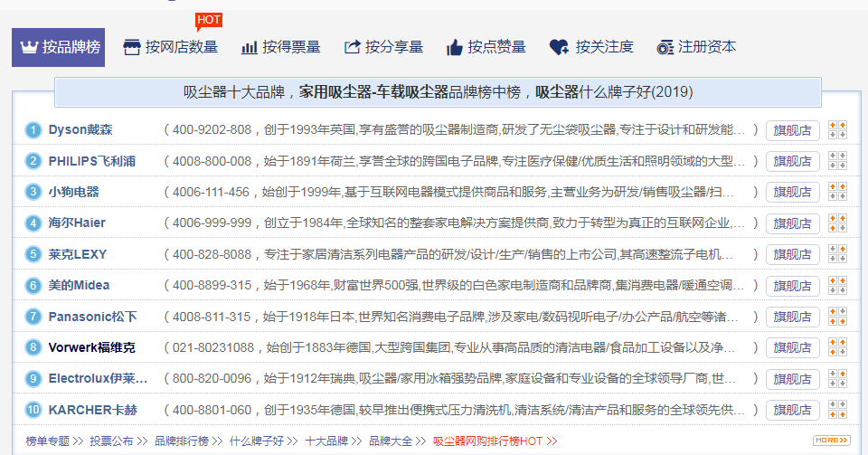The image size is (868, 455).
Task: Click the rank 6 badge beside 美的Midea
Action: tap(33, 286)
